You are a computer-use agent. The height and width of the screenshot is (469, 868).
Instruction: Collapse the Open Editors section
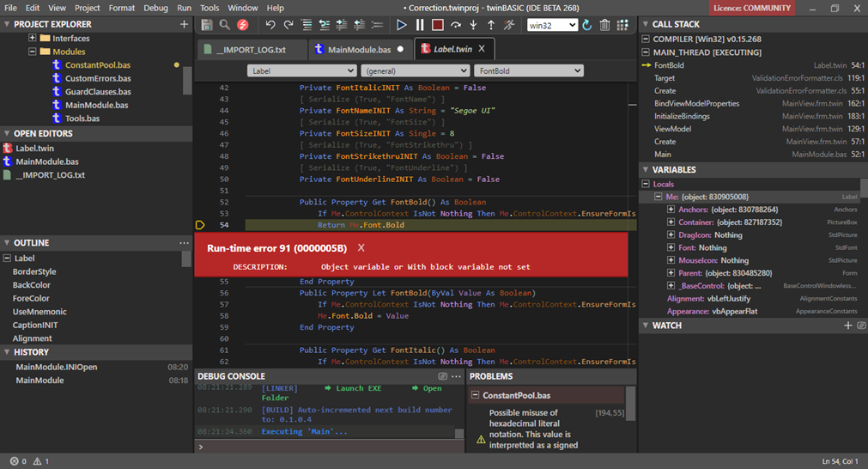click(7, 133)
